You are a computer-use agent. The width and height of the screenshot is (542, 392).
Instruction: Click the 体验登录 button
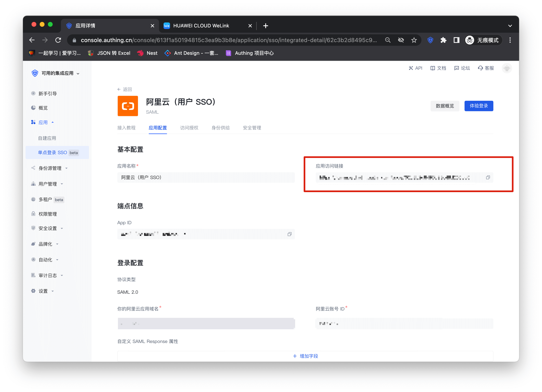coord(478,106)
